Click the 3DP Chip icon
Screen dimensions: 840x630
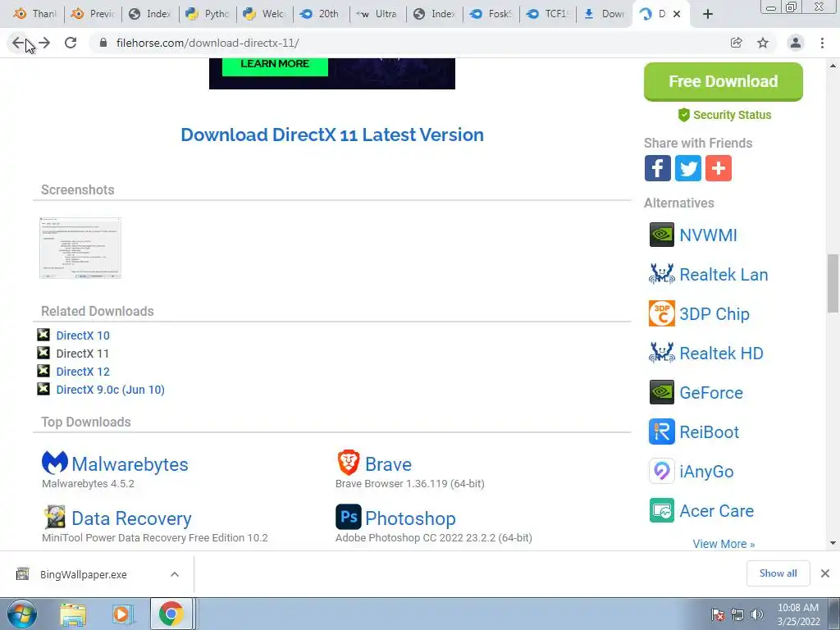pyautogui.click(x=662, y=313)
